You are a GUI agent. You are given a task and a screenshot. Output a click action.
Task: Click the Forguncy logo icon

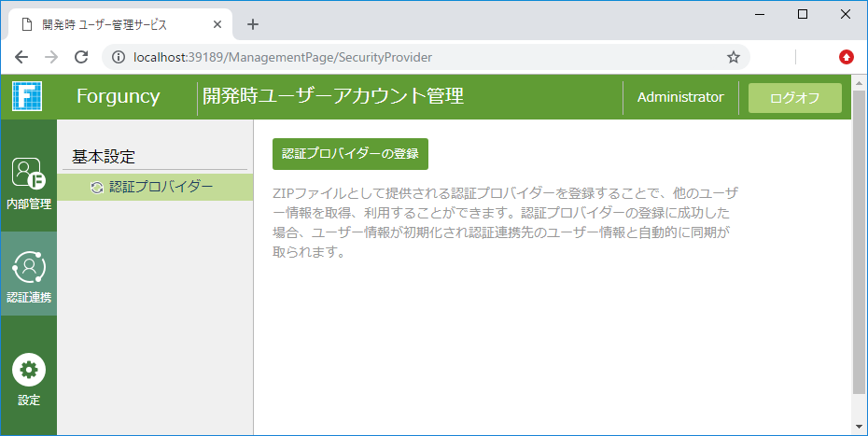click(27, 96)
